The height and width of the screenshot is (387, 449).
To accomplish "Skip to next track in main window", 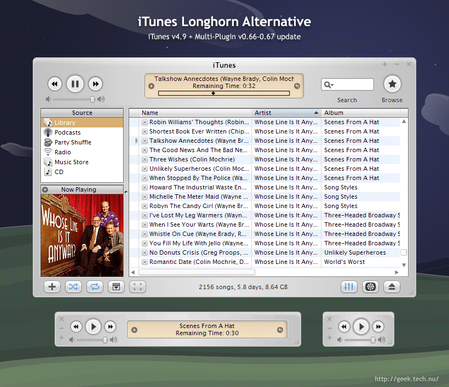I will tap(95, 84).
